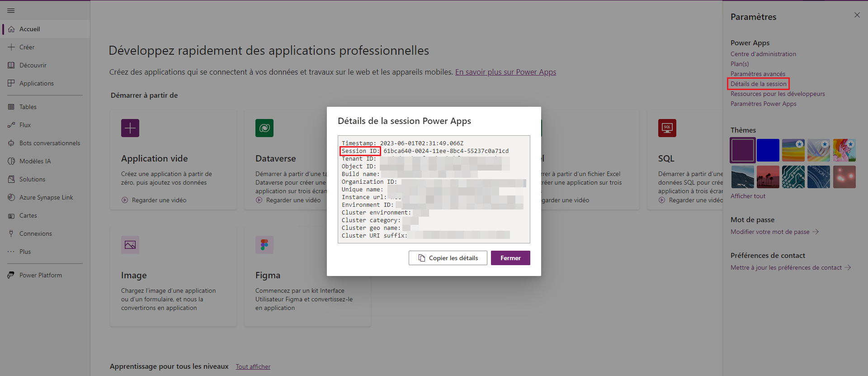Screen dimensions: 868x376
Task: Click the Figma card title
Action: (x=268, y=275)
